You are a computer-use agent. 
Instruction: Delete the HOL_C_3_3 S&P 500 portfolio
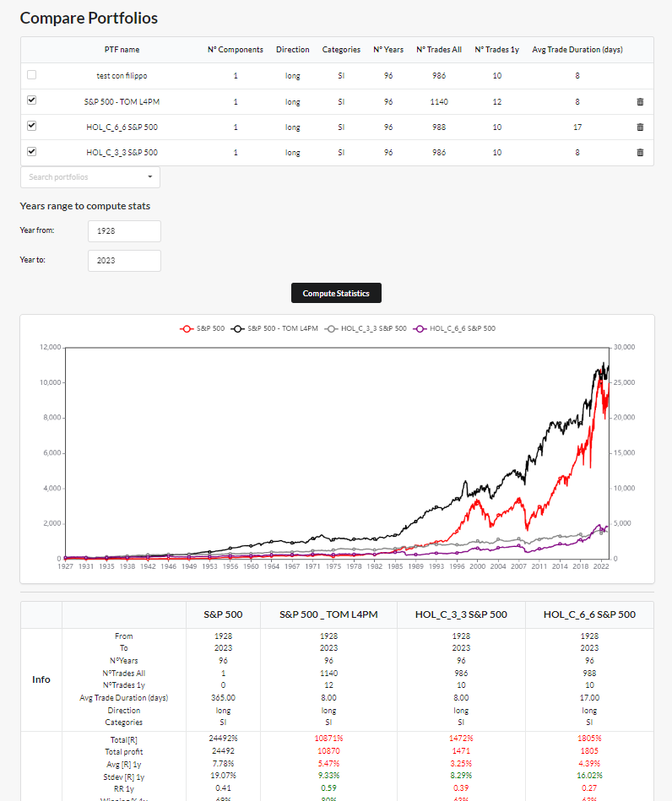coord(640,152)
